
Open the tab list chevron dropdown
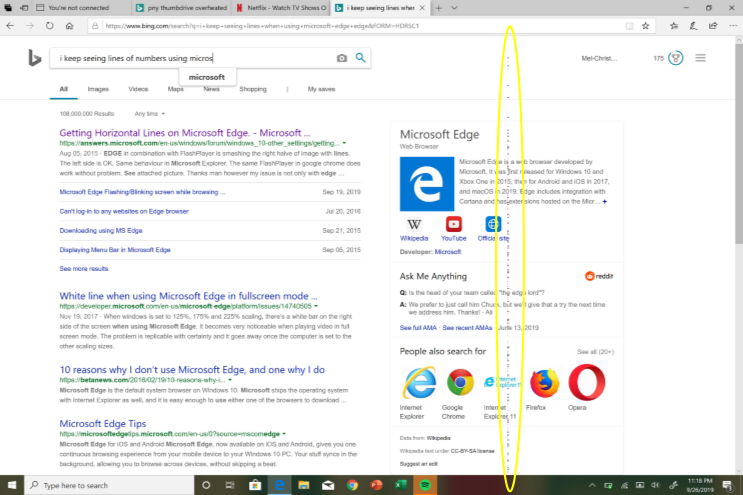click(454, 8)
